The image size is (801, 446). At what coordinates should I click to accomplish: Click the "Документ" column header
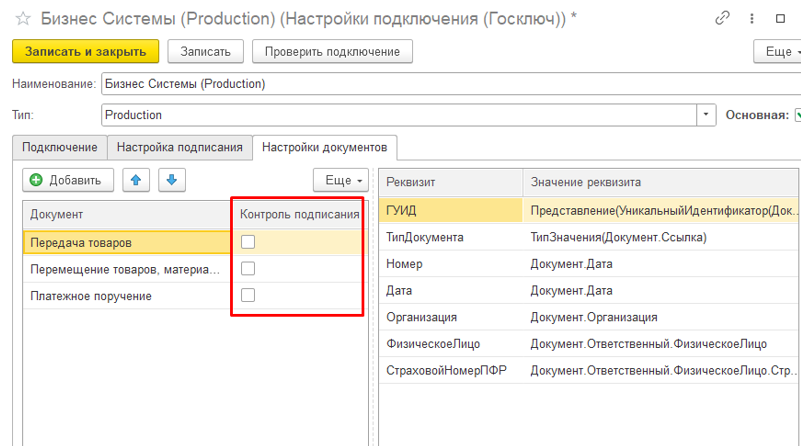pyautogui.click(x=128, y=215)
